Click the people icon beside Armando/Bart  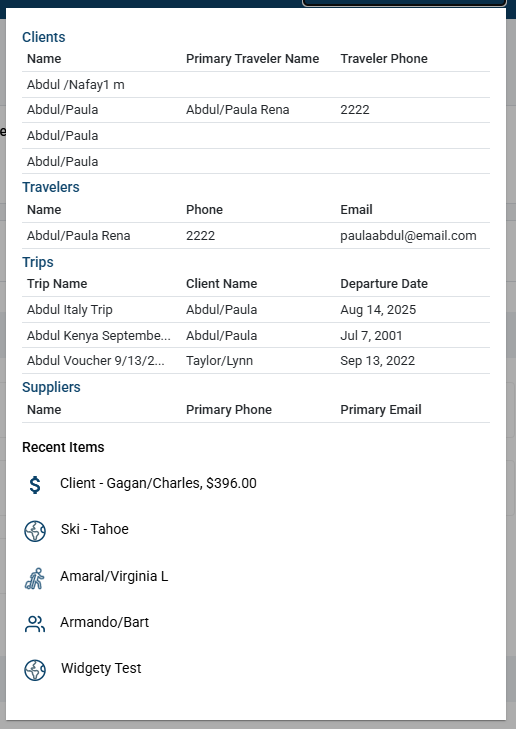[x=34, y=623]
